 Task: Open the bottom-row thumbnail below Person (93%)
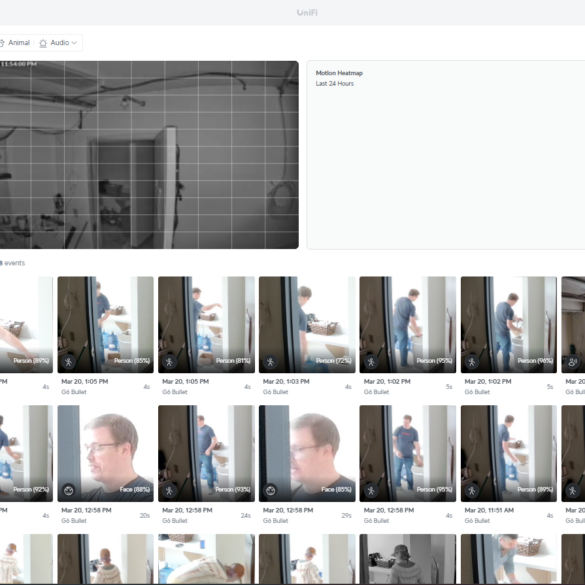point(206,559)
